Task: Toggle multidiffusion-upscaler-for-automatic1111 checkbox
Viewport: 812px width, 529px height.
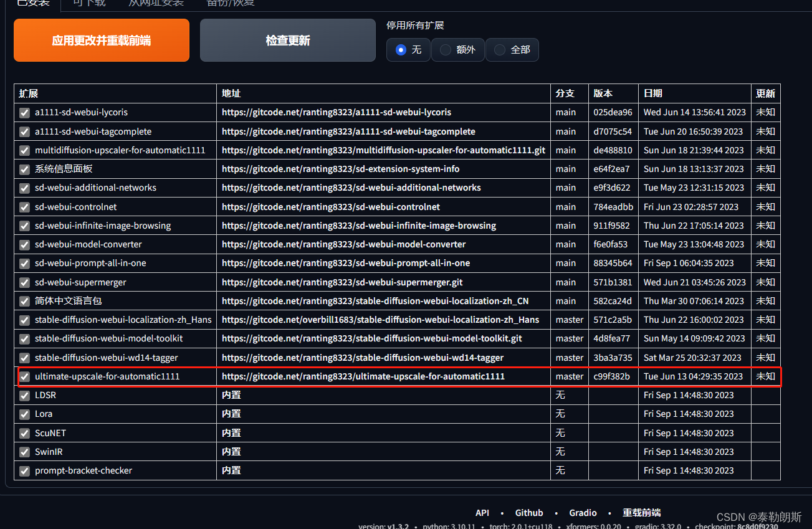Action: coord(24,150)
